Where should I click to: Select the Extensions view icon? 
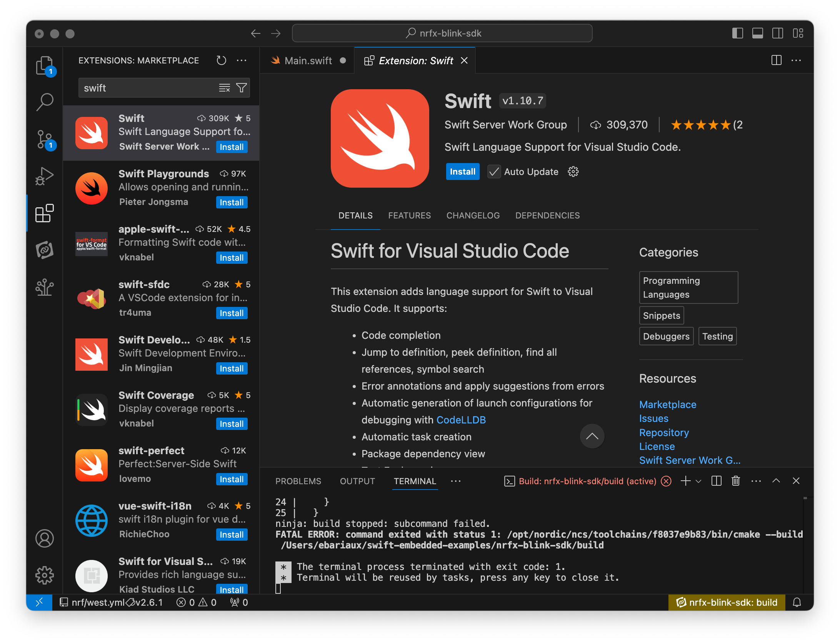coord(45,213)
